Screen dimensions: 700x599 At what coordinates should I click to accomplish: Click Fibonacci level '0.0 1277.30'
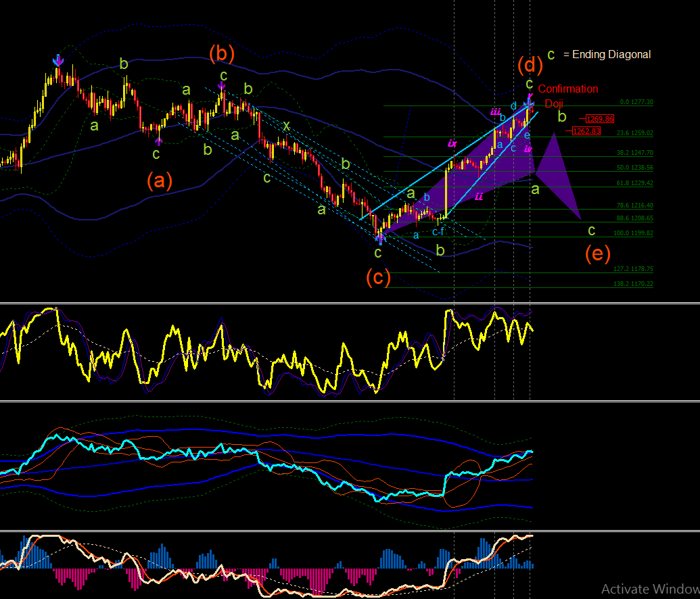pos(636,102)
